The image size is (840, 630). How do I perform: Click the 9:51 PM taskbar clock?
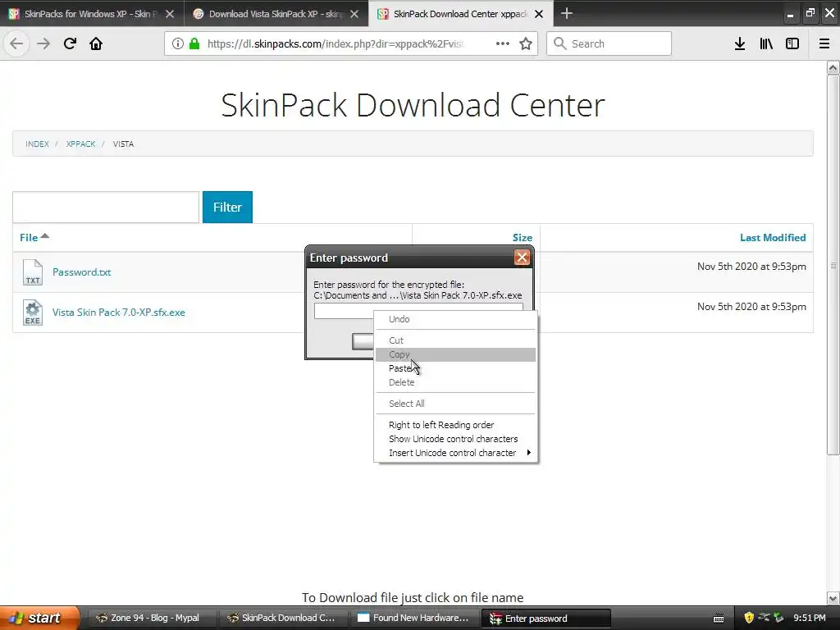[810, 619]
